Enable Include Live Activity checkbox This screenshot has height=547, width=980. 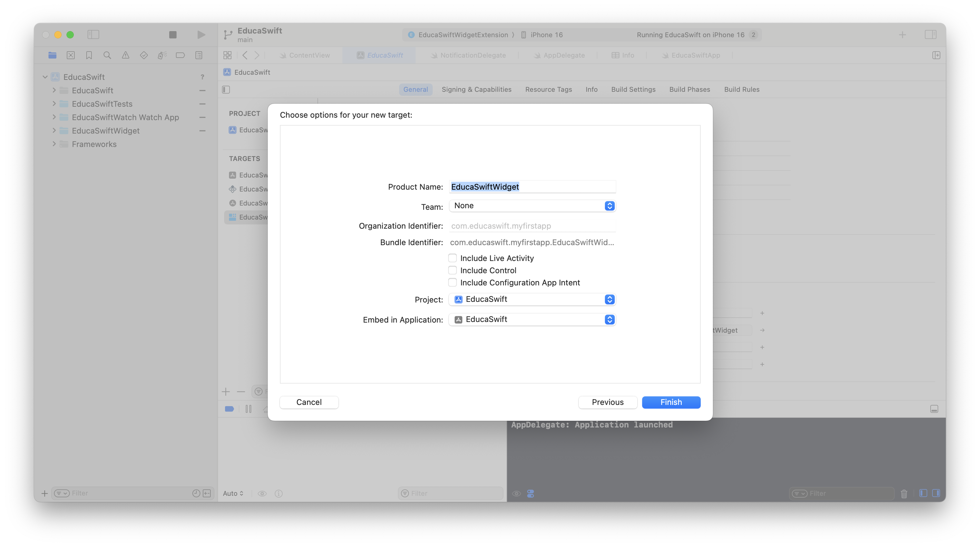tap(452, 258)
